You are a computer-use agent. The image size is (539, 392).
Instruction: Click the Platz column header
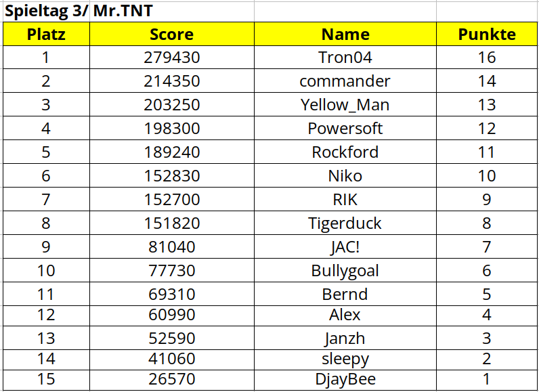point(46,35)
